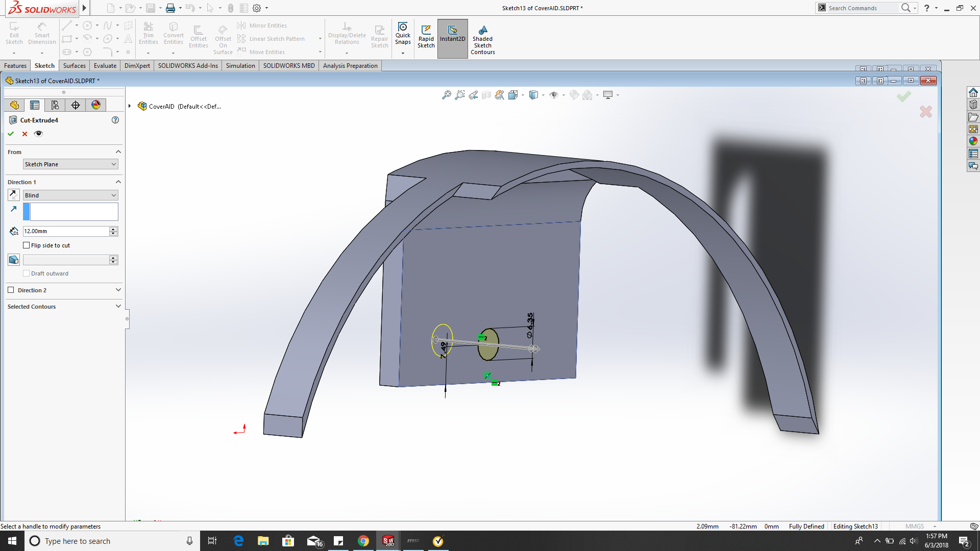Click Move Entities tool
The width and height of the screenshot is (980, 551).
(x=261, y=52)
